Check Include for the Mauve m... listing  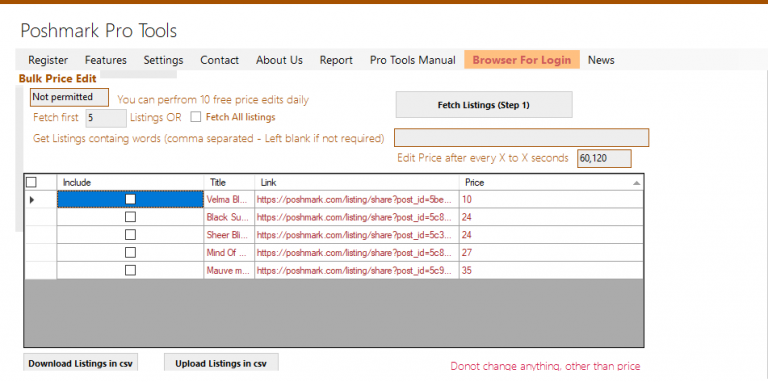pyautogui.click(x=130, y=270)
